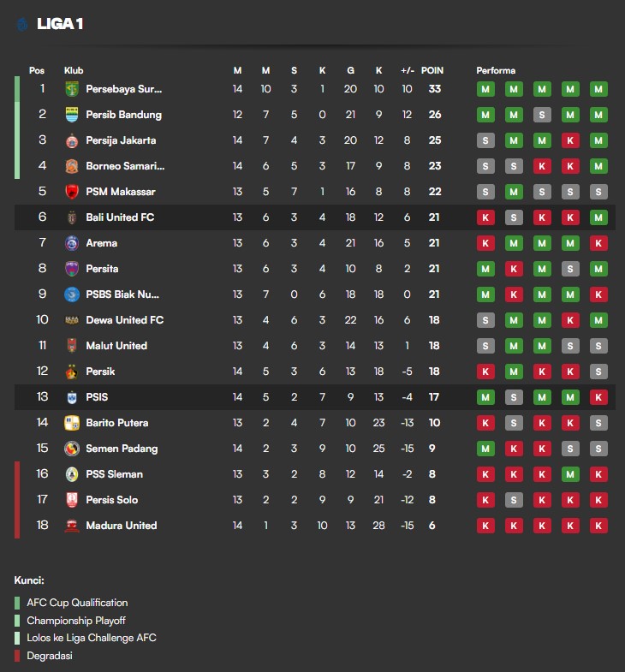
Task: Click the Liga 1 logo icon
Action: (22, 25)
